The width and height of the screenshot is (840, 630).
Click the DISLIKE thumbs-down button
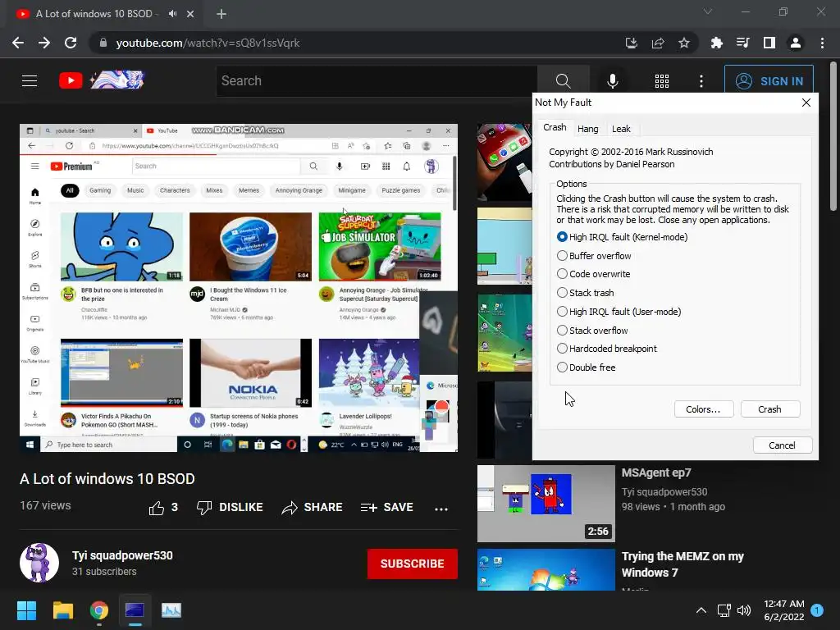pos(230,507)
